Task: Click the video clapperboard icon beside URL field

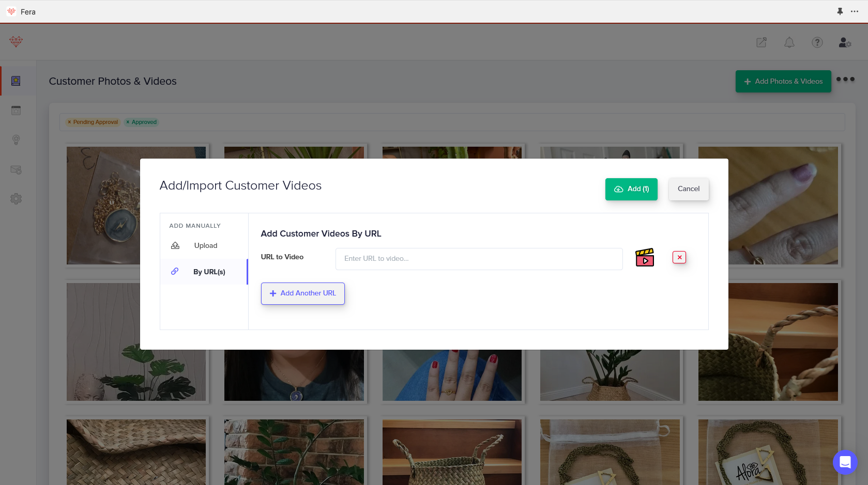Action: pyautogui.click(x=645, y=257)
